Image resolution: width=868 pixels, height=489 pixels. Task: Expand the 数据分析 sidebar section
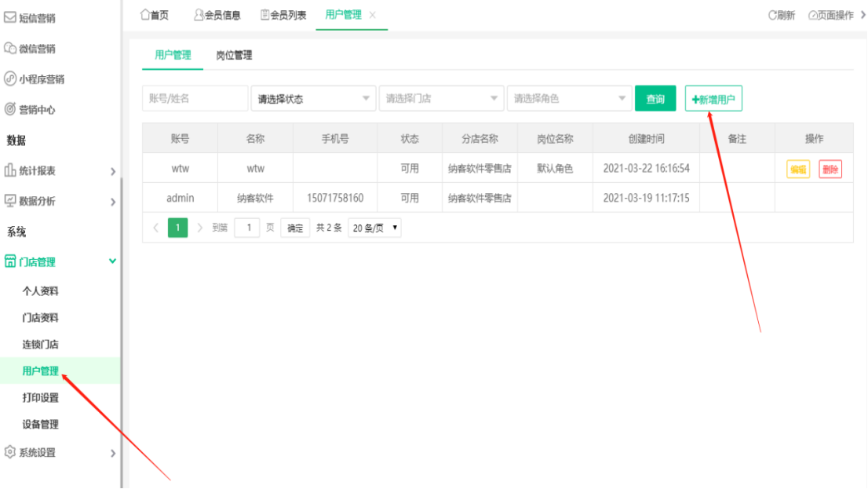click(112, 201)
